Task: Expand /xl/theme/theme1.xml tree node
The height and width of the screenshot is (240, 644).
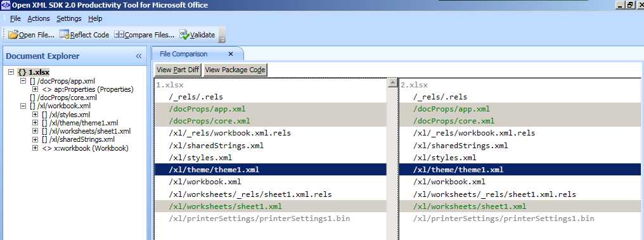Action: coord(35,123)
